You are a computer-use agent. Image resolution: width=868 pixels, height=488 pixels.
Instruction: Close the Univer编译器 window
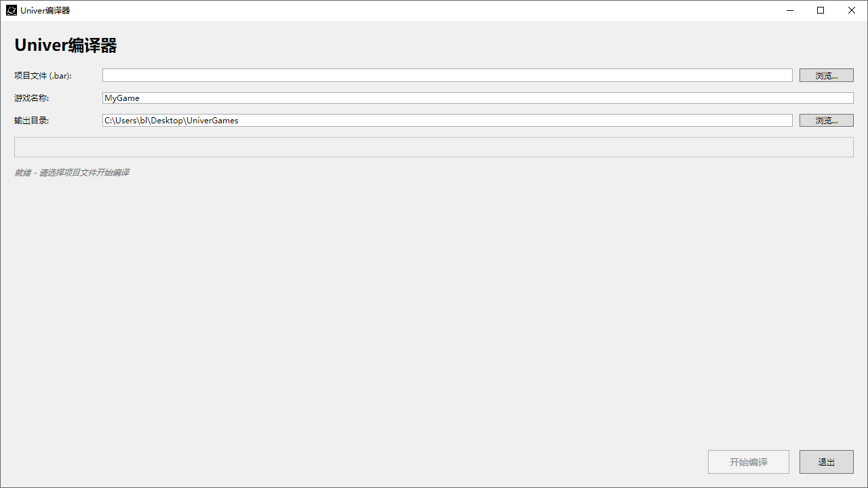(x=852, y=10)
